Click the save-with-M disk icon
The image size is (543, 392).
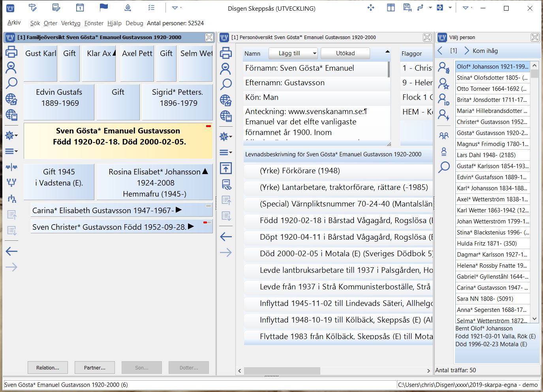pyautogui.click(x=408, y=7)
